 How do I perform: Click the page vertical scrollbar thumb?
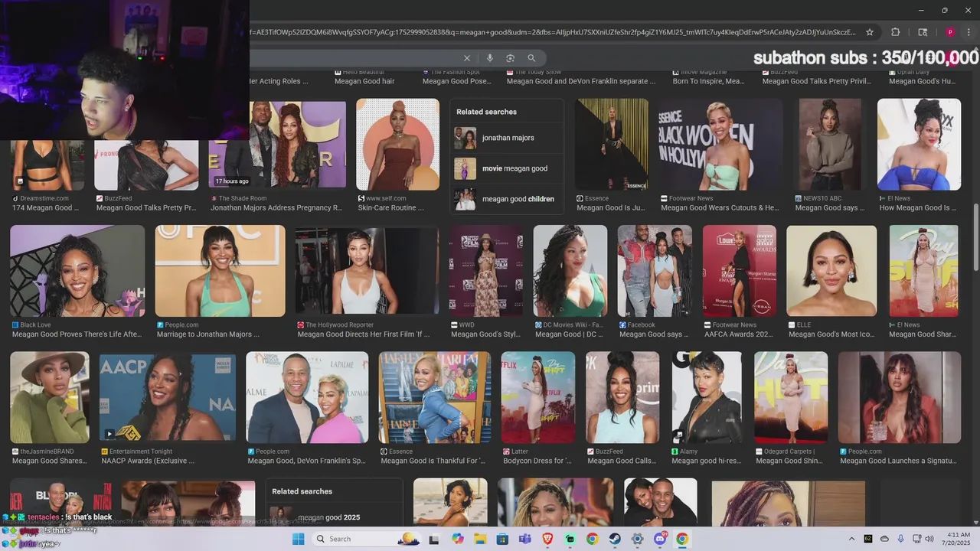(975, 236)
